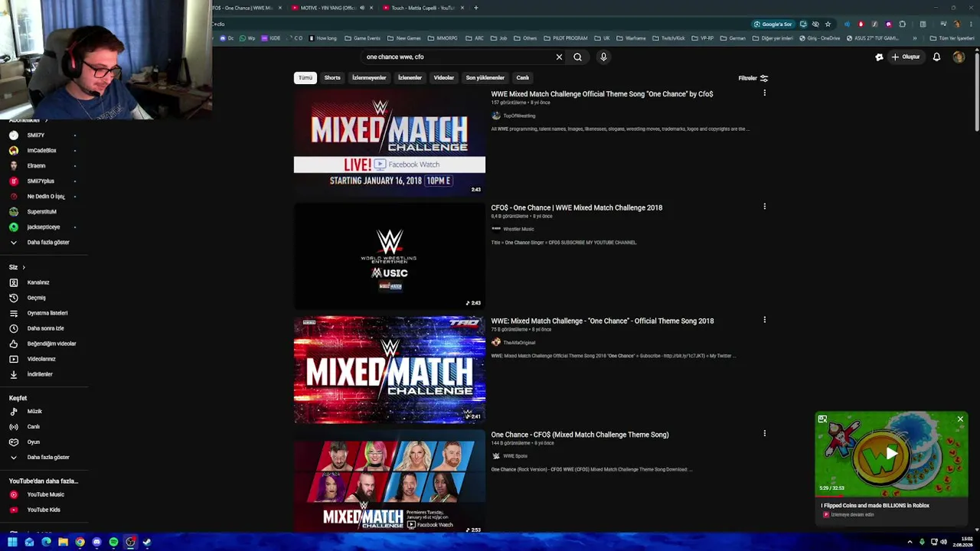Screen dimensions: 980x551
Task: Expand the Siz section chevron
Action: pos(24,267)
